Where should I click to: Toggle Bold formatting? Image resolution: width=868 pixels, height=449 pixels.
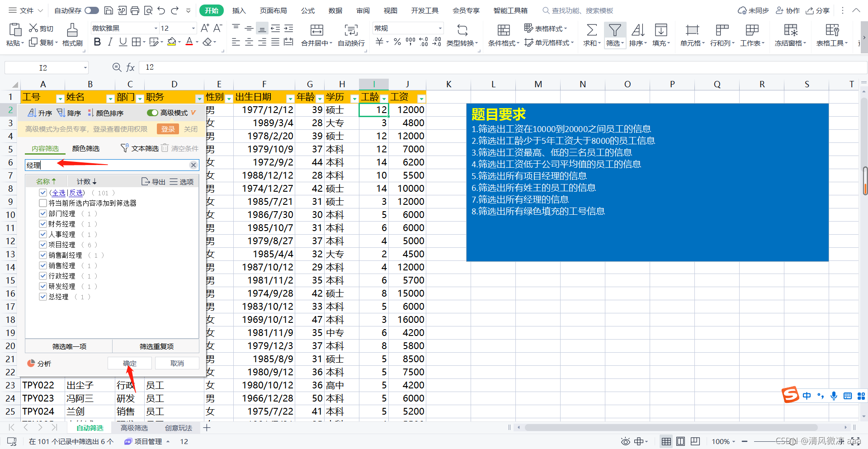coord(97,42)
